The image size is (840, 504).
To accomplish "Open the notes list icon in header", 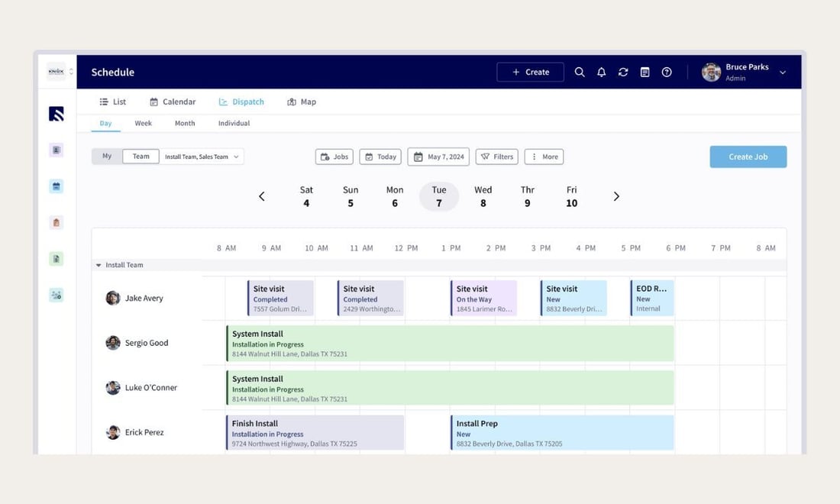I will 645,72.
